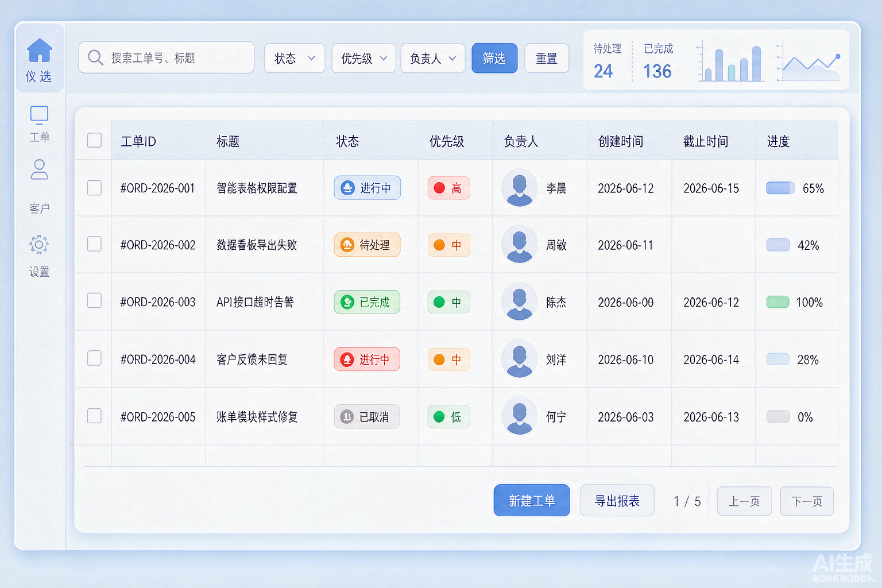
Task: Focus the 搜索工单号、标题 search field
Action: pyautogui.click(x=167, y=57)
